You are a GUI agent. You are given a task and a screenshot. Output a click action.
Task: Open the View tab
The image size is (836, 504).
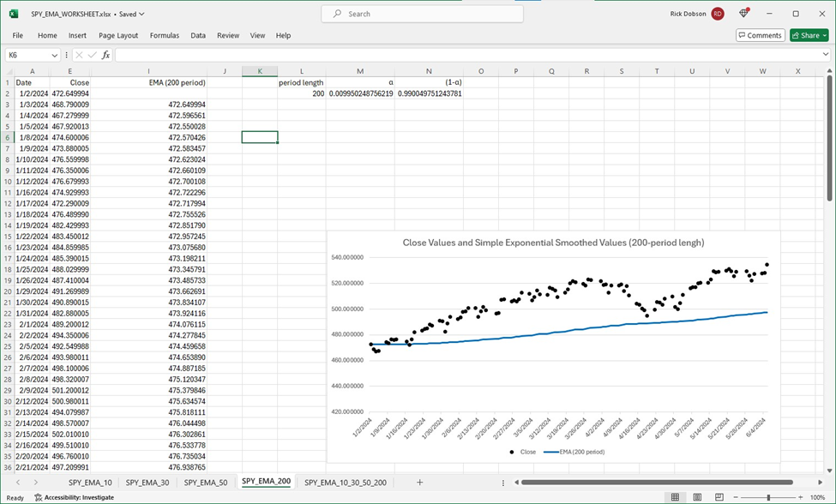click(x=257, y=35)
